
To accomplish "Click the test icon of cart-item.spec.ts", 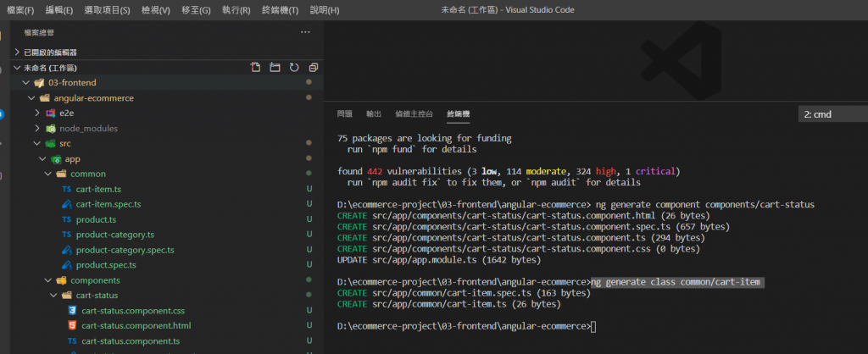I will pos(66,204).
